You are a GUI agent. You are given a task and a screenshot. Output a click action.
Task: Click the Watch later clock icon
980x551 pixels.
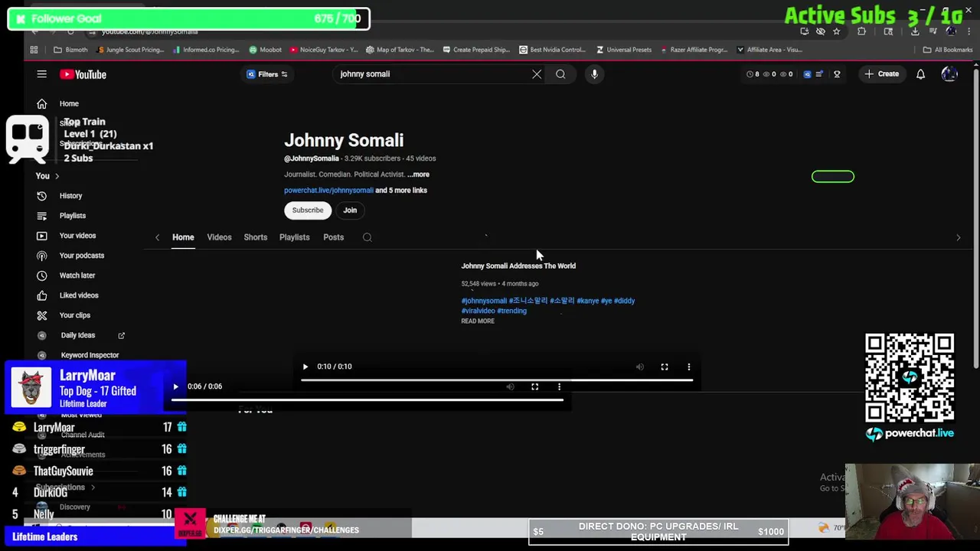tap(41, 275)
